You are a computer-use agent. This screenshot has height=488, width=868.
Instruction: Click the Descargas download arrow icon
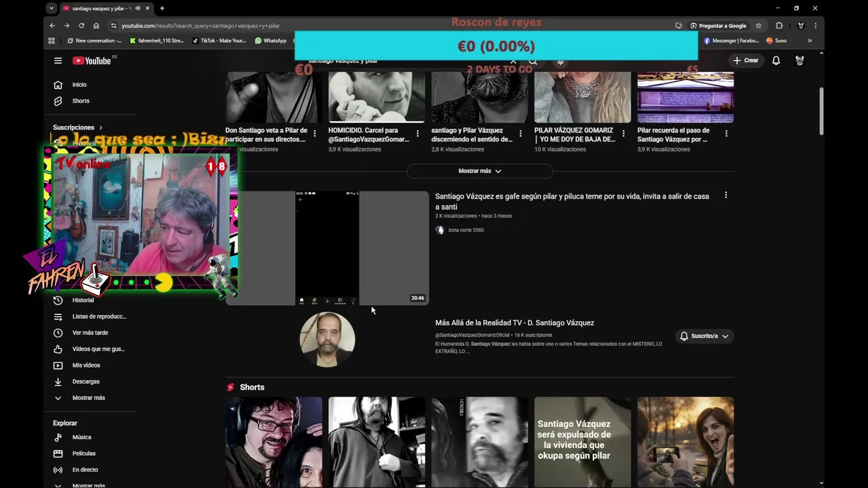[58, 382]
